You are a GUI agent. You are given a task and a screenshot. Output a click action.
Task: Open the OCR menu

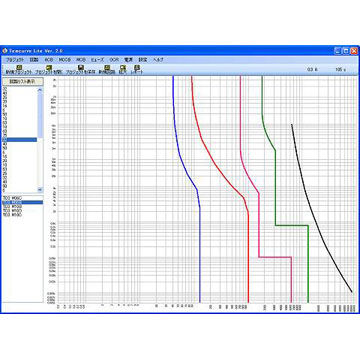(114, 60)
